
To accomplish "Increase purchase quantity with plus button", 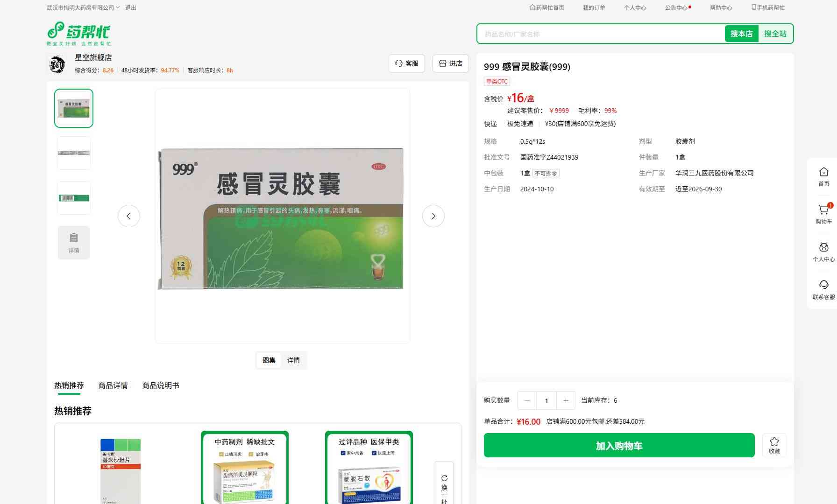I will 566,400.
